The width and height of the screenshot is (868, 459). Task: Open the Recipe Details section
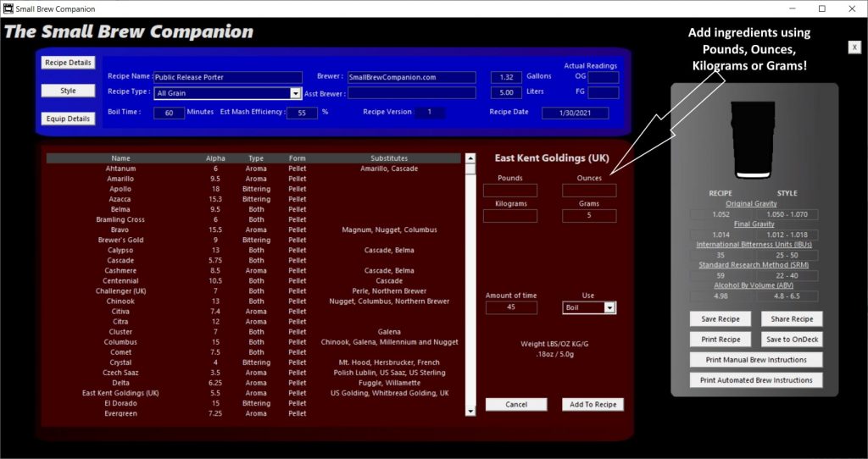(68, 63)
